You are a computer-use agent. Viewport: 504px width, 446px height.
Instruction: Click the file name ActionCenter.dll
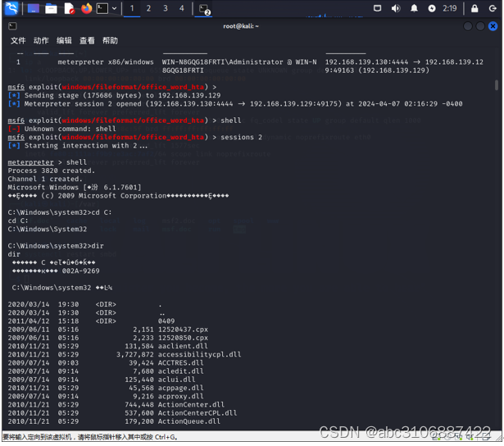(191, 405)
